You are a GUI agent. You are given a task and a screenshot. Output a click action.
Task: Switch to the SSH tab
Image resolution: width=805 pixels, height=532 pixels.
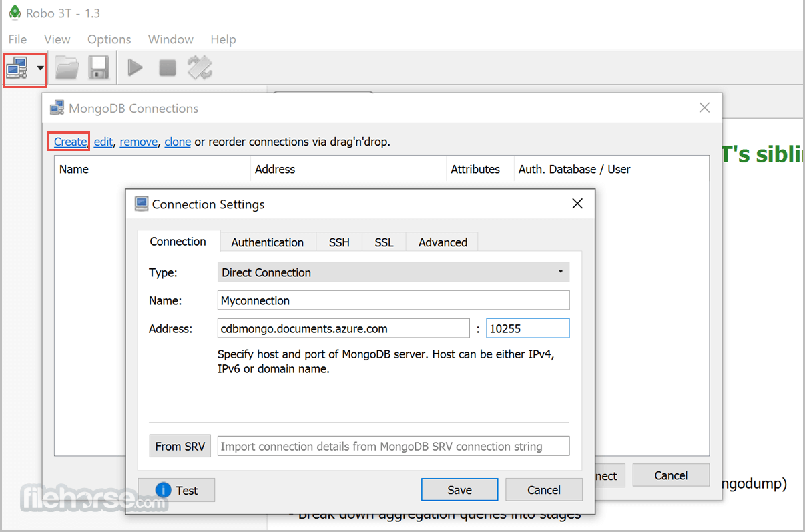[339, 242]
